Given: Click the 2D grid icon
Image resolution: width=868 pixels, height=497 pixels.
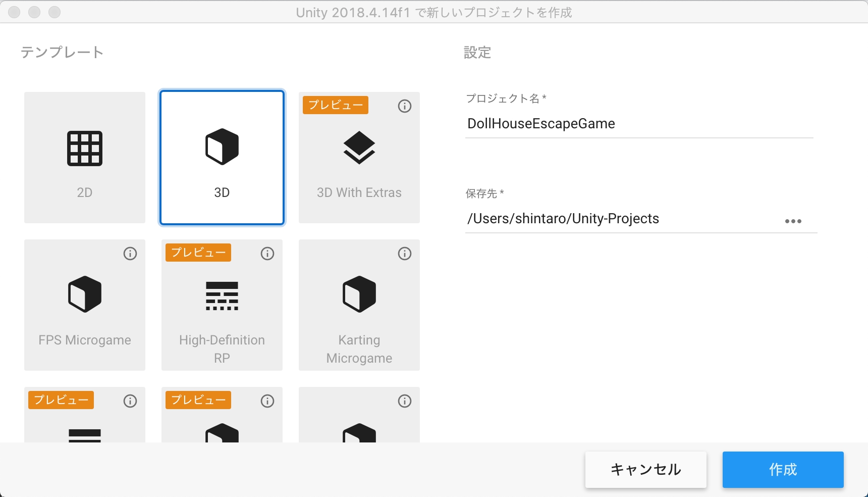Looking at the screenshot, I should click(85, 148).
